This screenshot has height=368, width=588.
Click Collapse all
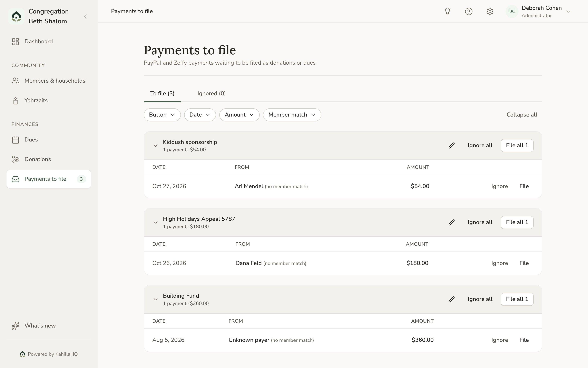click(x=522, y=115)
